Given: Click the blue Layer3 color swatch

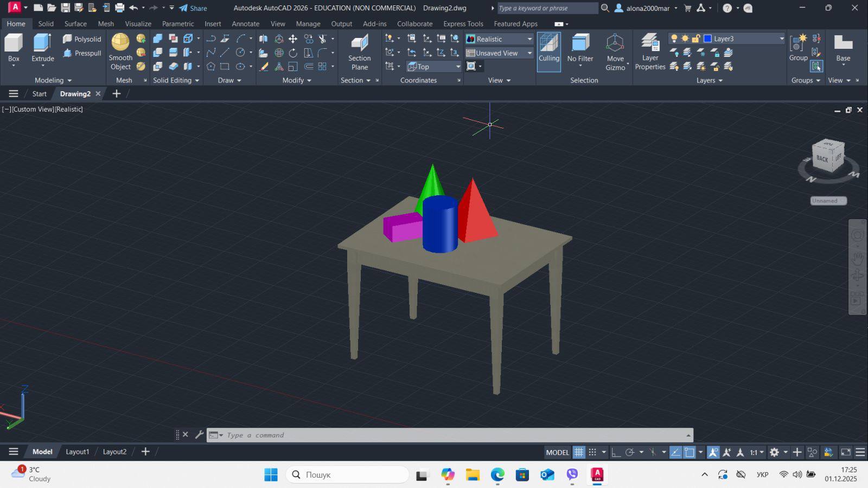Looking at the screenshot, I should [x=707, y=38].
